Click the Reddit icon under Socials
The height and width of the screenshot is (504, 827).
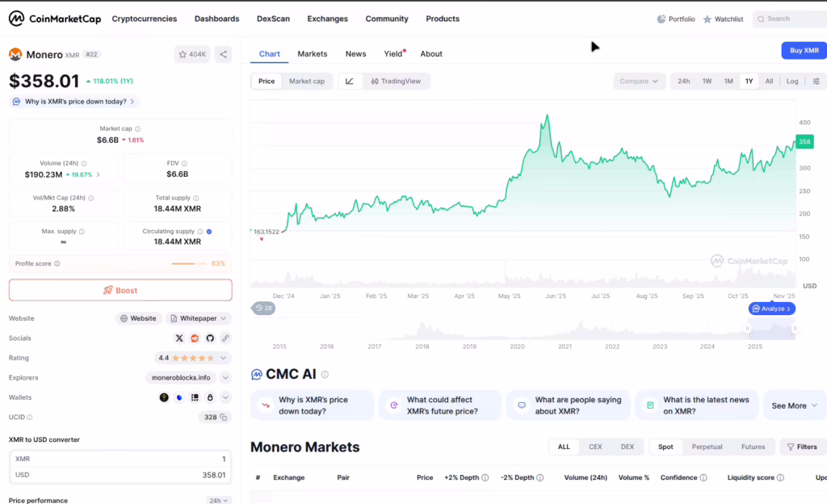195,338
